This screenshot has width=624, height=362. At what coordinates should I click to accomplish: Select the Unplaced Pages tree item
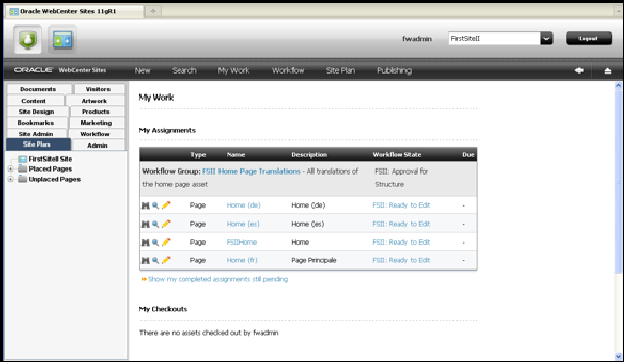click(x=55, y=179)
